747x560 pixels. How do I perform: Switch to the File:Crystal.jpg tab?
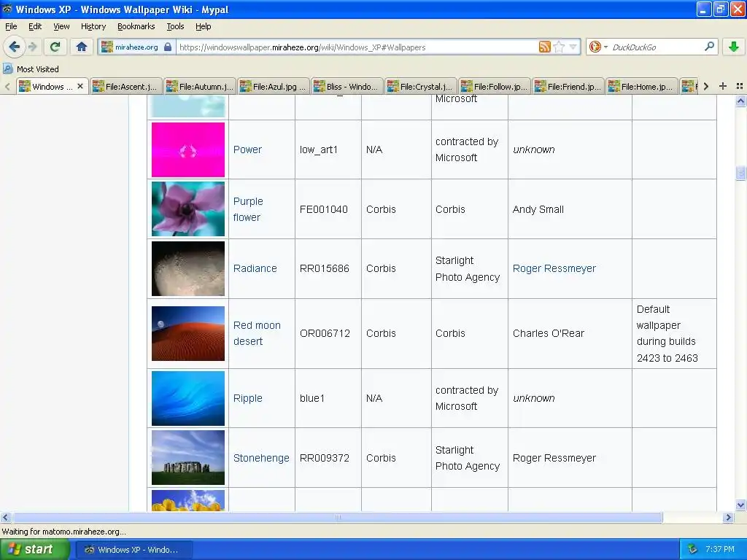[421, 86]
